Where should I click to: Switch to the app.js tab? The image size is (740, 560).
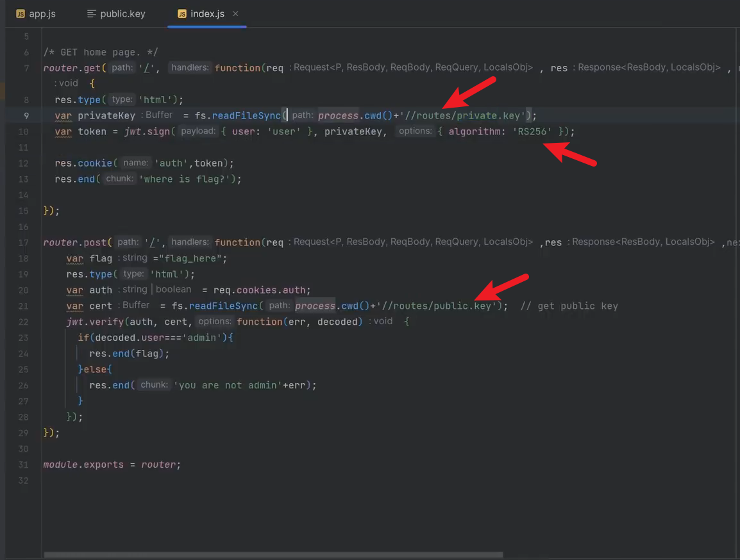[x=42, y=13]
